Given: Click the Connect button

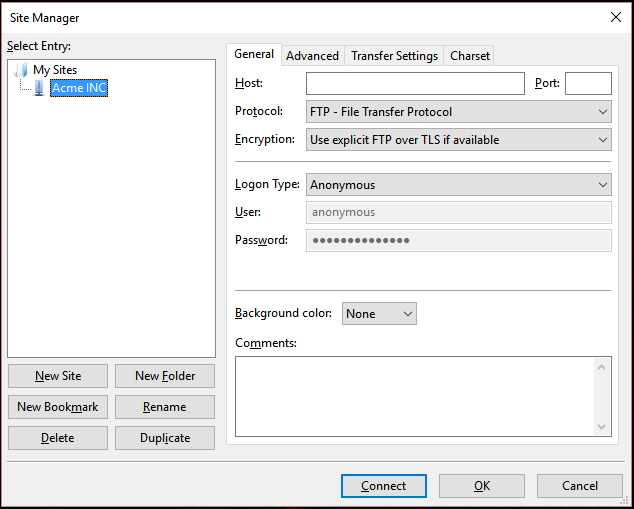Looking at the screenshot, I should (x=384, y=486).
